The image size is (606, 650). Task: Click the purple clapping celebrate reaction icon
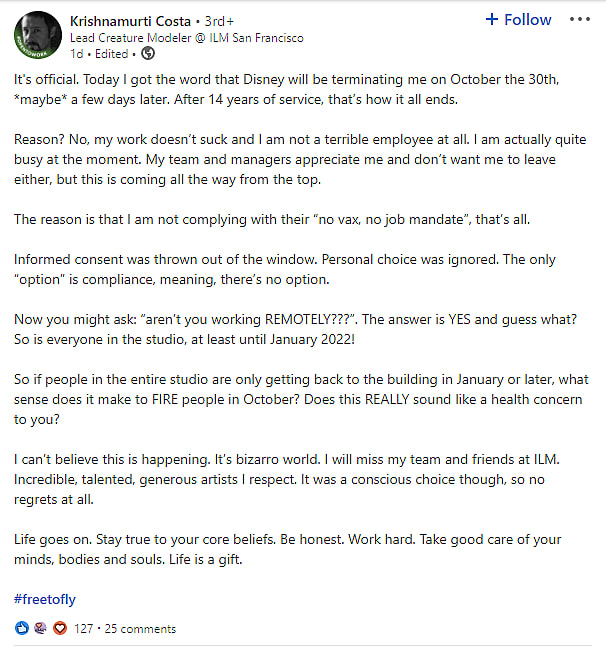tap(40, 629)
